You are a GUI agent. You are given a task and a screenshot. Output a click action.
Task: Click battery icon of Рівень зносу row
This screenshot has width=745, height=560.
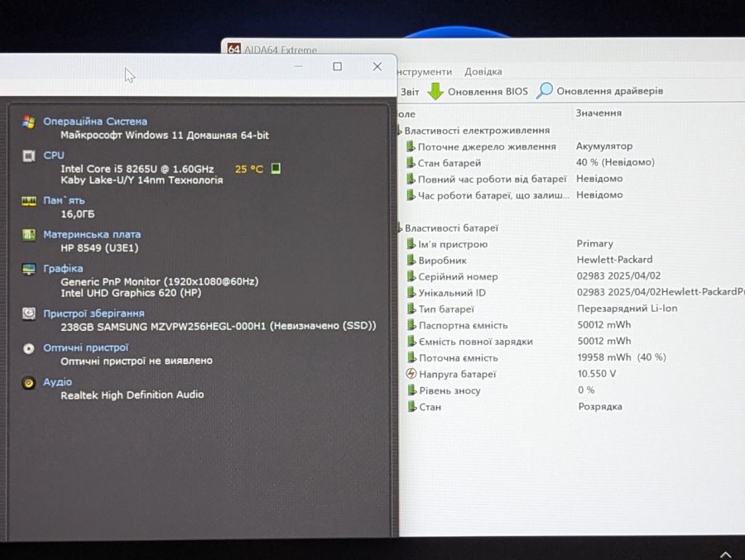tap(412, 390)
